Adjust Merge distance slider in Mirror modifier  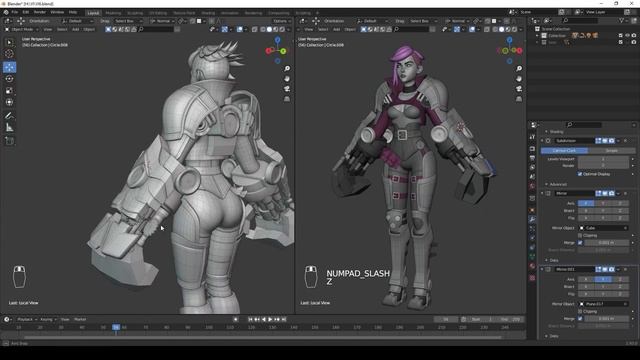click(607, 243)
